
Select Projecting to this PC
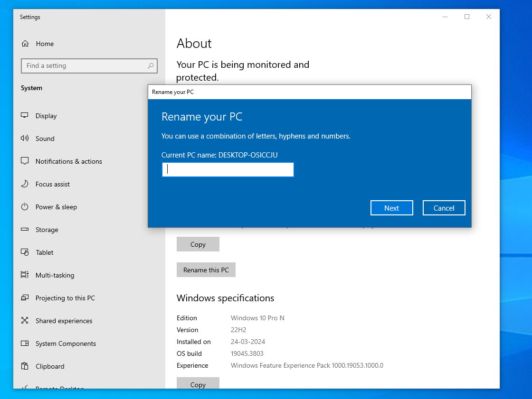[65, 298]
